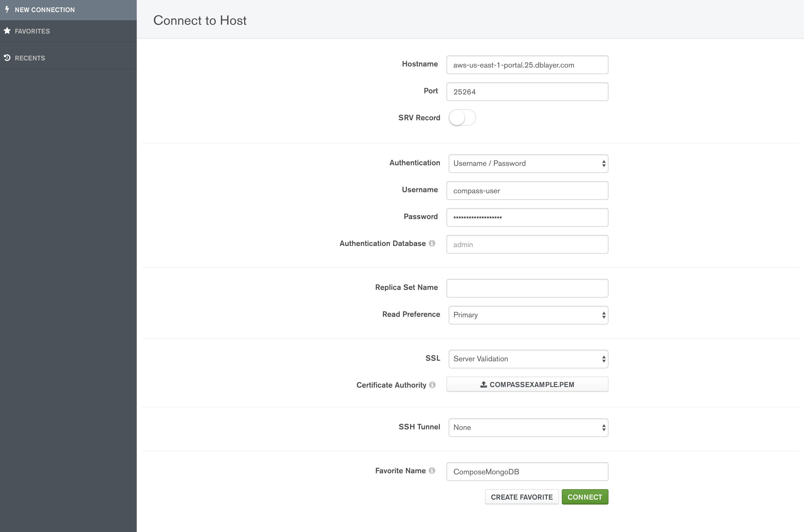Click info icon beside Certificate Authority

click(432, 385)
